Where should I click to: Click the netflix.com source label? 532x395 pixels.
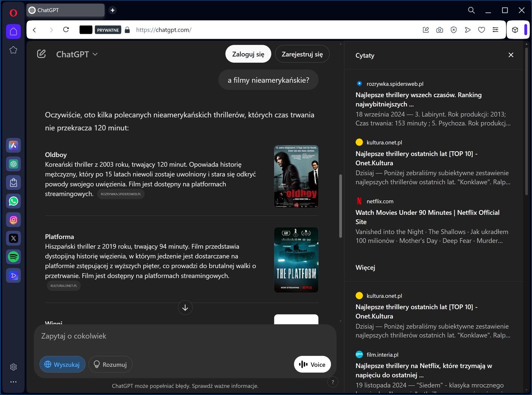pos(380,201)
